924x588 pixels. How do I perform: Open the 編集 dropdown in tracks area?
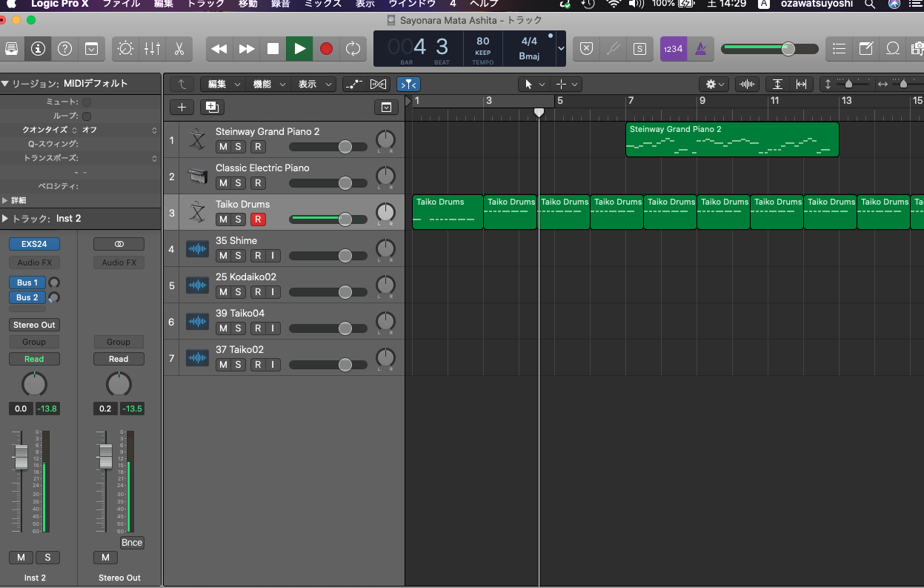[222, 85]
